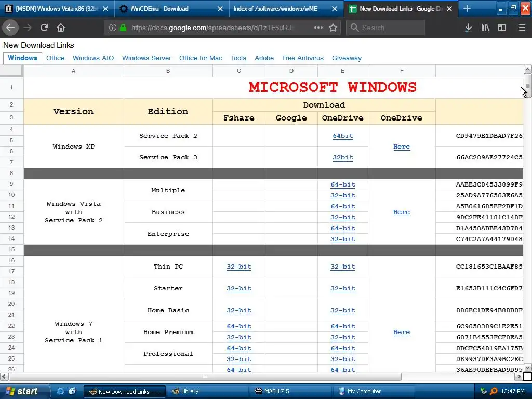Click the green padlock security icon
This screenshot has height=399, width=532.
click(123, 28)
